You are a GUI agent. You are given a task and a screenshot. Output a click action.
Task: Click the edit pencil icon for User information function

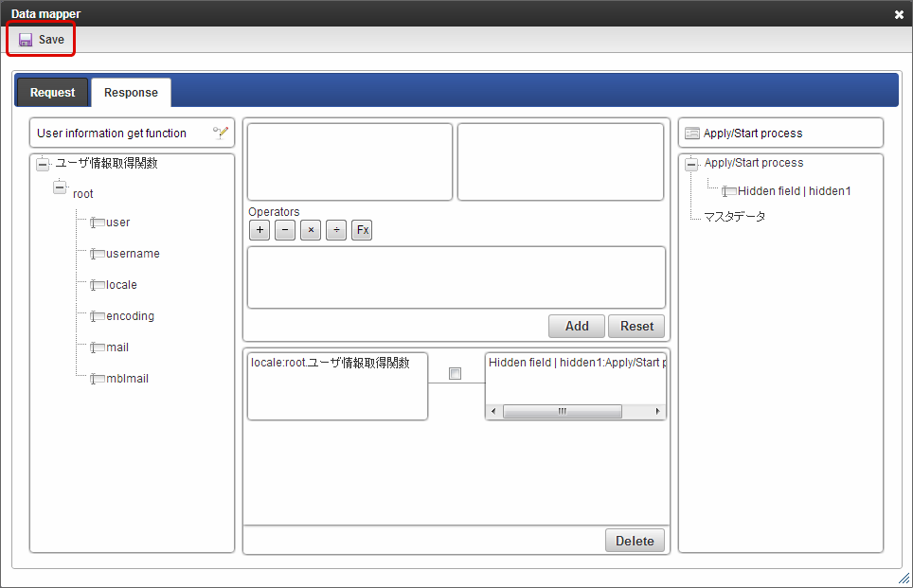221,133
